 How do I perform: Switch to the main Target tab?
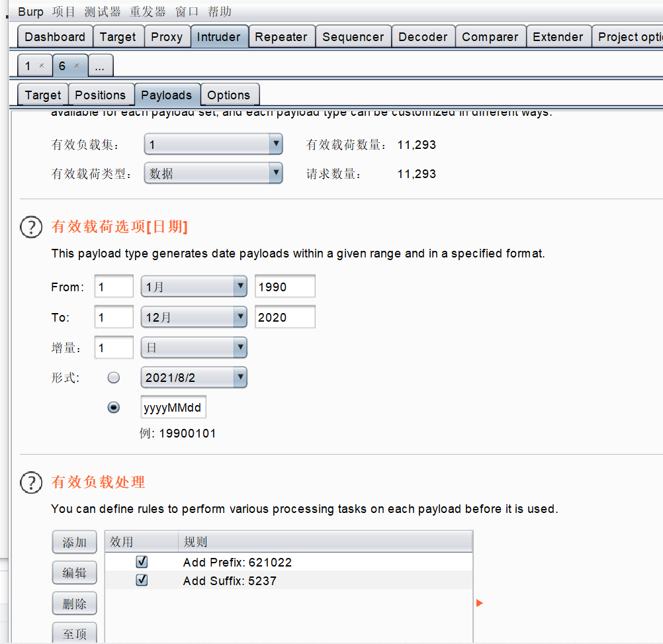(118, 37)
